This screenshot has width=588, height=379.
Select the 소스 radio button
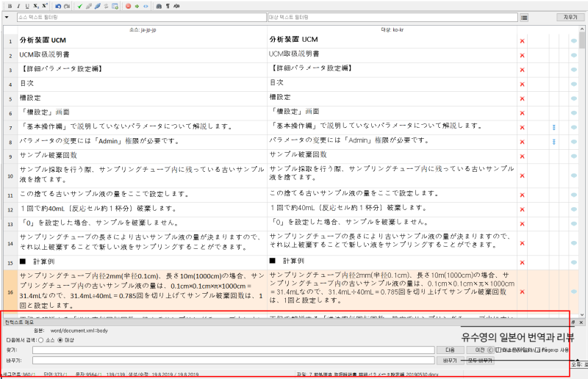[41, 340]
